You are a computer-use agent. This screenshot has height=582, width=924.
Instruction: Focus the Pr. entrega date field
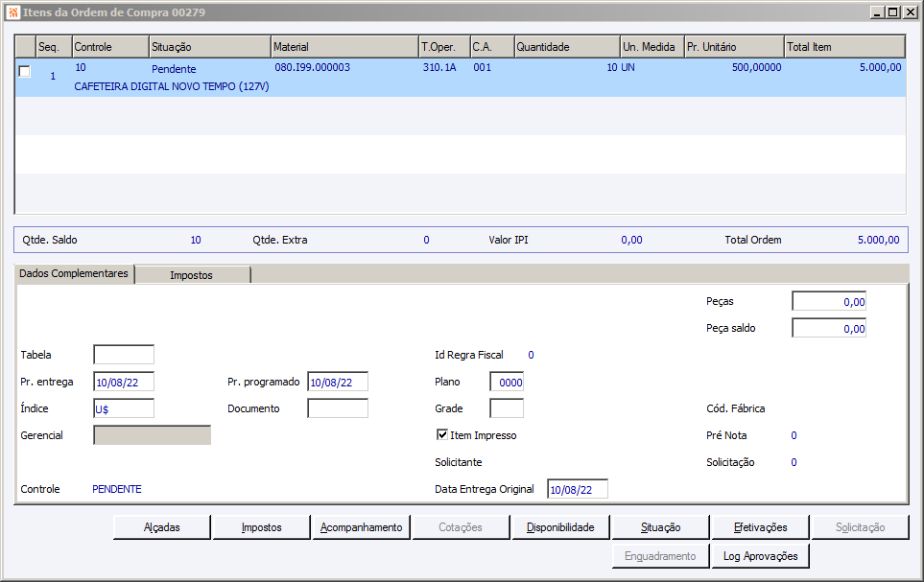(x=123, y=382)
